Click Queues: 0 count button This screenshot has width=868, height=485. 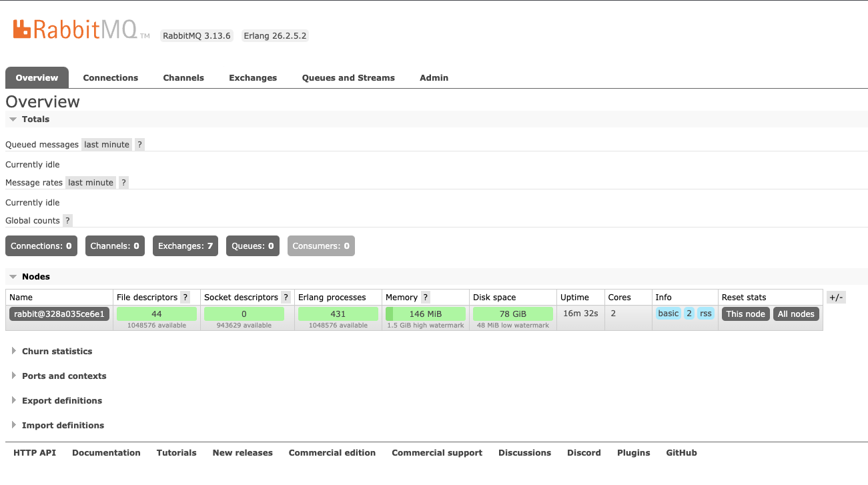[x=253, y=246]
